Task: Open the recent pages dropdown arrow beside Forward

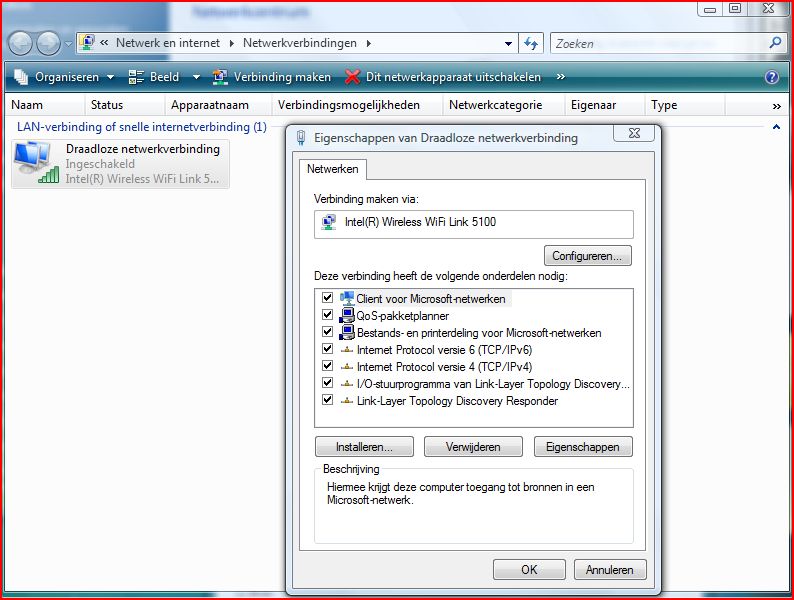Action: [68, 44]
